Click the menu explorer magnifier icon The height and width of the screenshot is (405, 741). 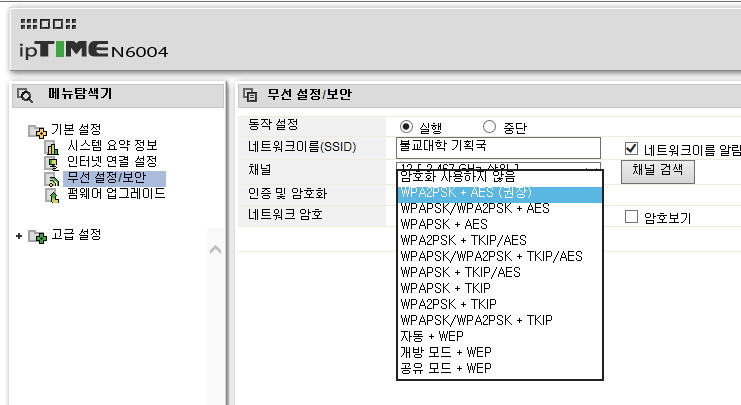[x=25, y=95]
